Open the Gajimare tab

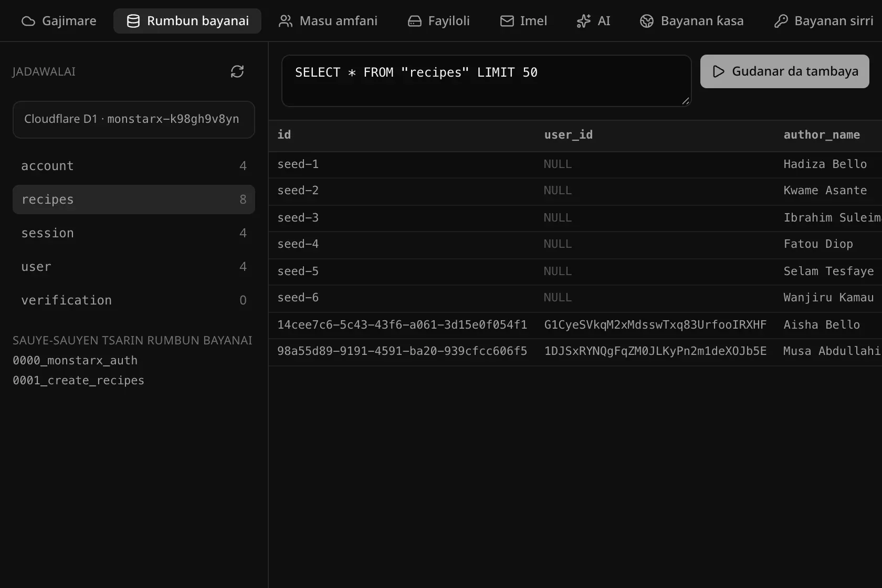pyautogui.click(x=59, y=21)
